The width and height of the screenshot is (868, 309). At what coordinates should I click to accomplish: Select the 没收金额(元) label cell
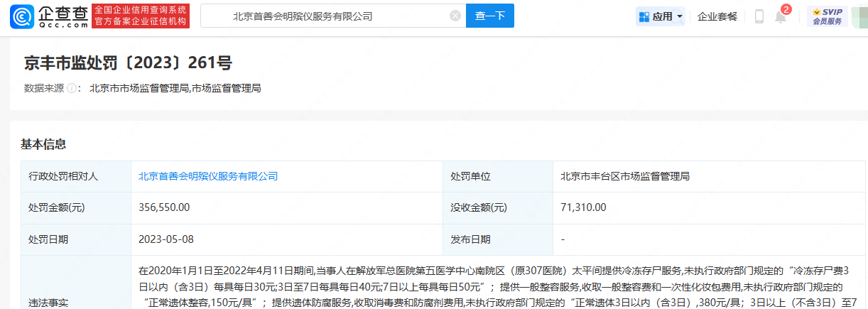(x=498, y=207)
